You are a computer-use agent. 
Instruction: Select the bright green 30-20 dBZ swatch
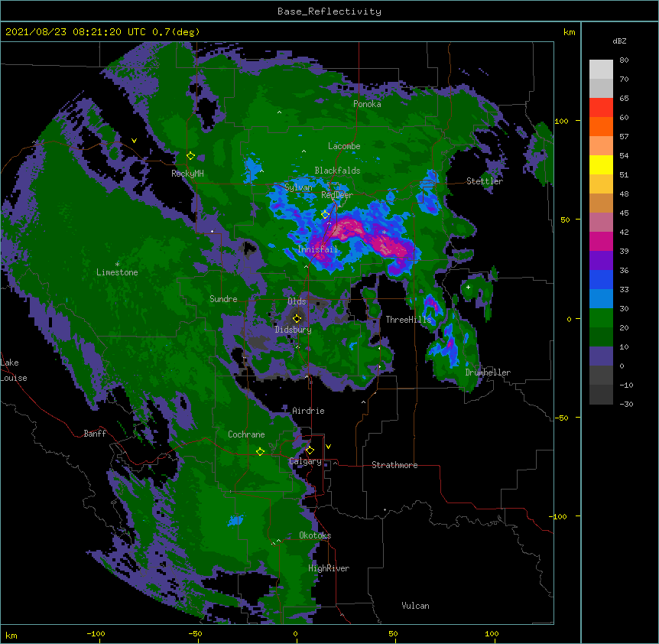[601, 318]
